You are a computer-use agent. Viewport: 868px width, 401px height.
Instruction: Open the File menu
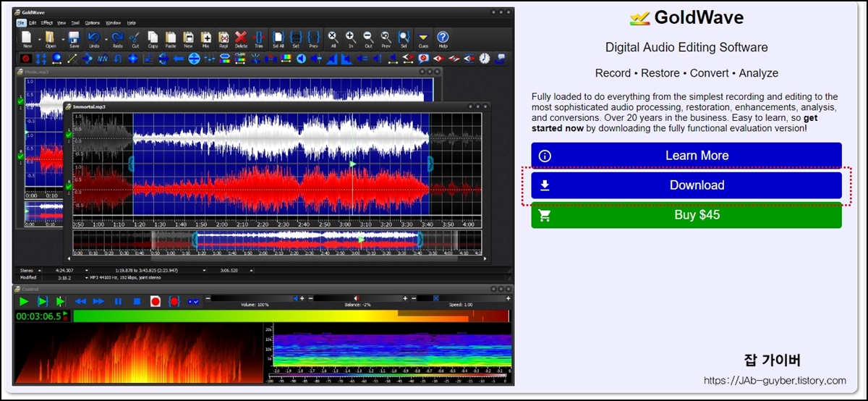pyautogui.click(x=21, y=22)
